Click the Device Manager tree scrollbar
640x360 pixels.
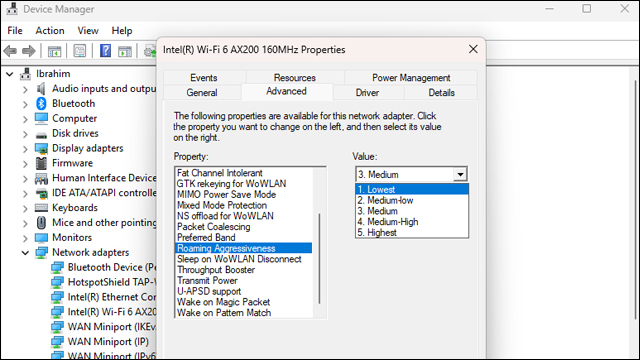tap(635, 200)
